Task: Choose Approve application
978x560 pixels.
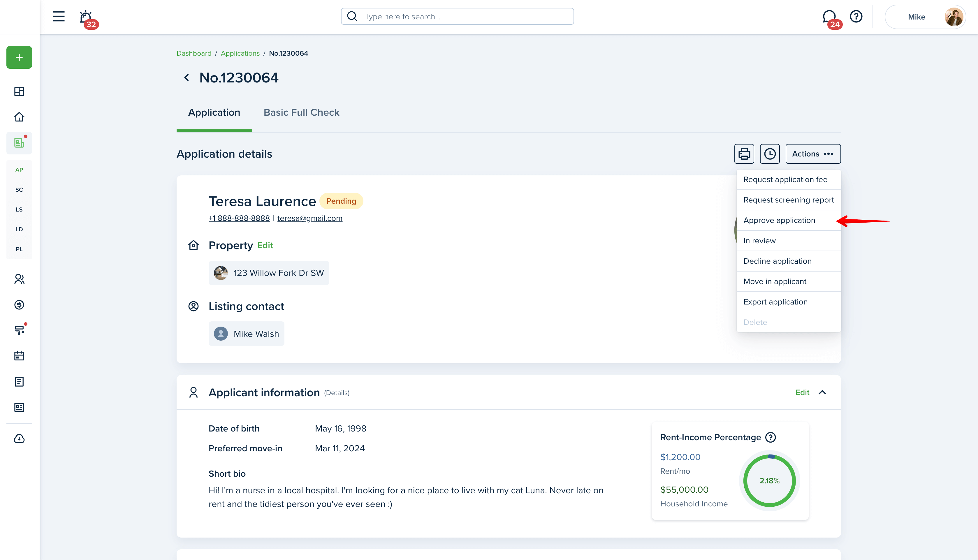Action: coord(788,220)
